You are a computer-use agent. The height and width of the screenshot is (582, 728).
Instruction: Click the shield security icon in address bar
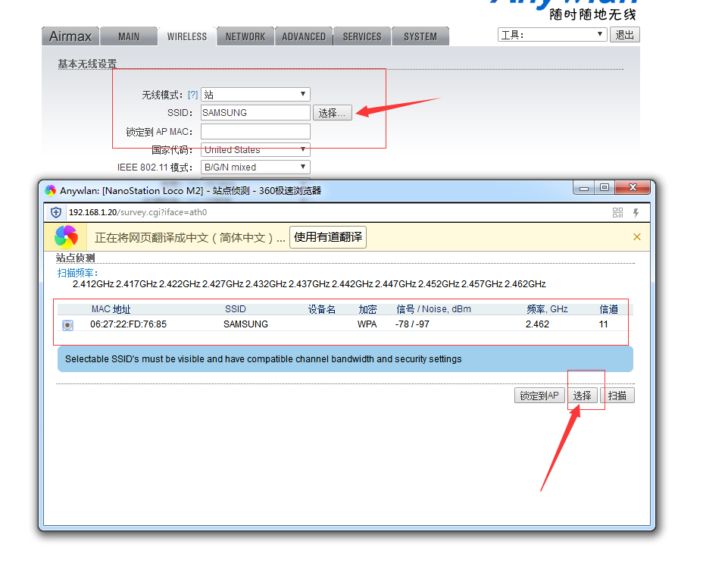pyautogui.click(x=56, y=212)
